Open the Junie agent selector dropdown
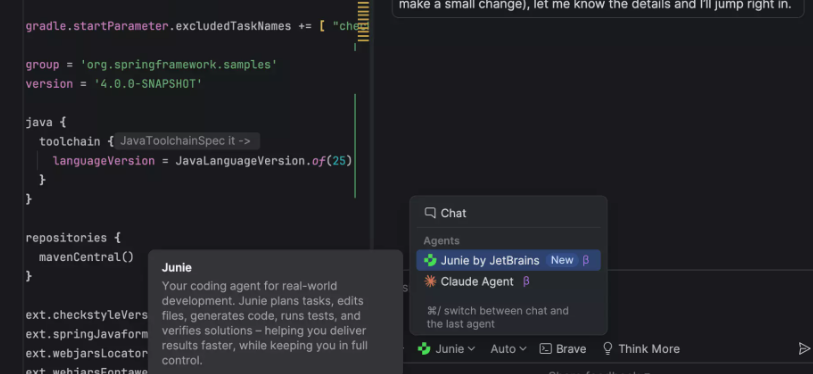The image size is (813, 374). click(447, 349)
